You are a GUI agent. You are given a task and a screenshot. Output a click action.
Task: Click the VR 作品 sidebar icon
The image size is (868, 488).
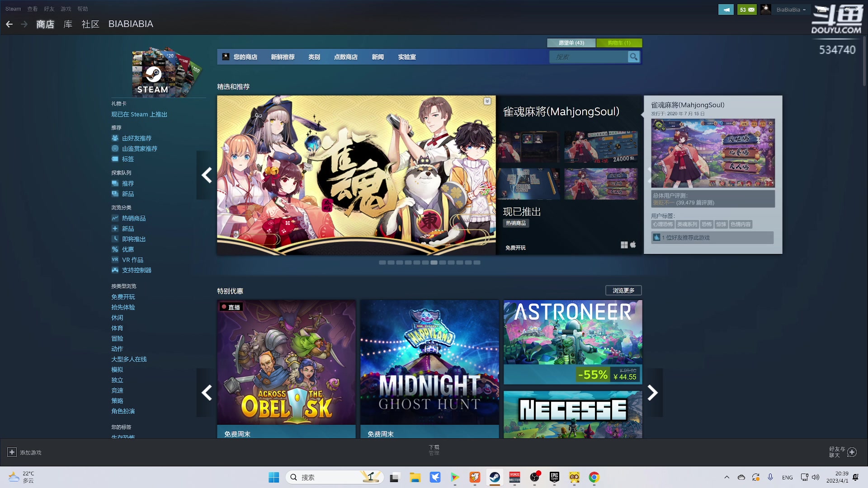115,260
